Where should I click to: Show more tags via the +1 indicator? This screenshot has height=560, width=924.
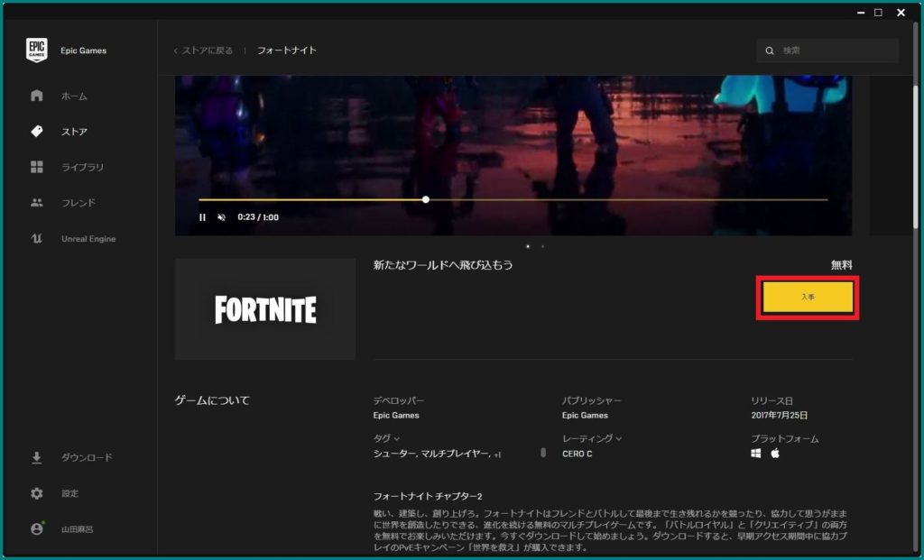[498, 454]
